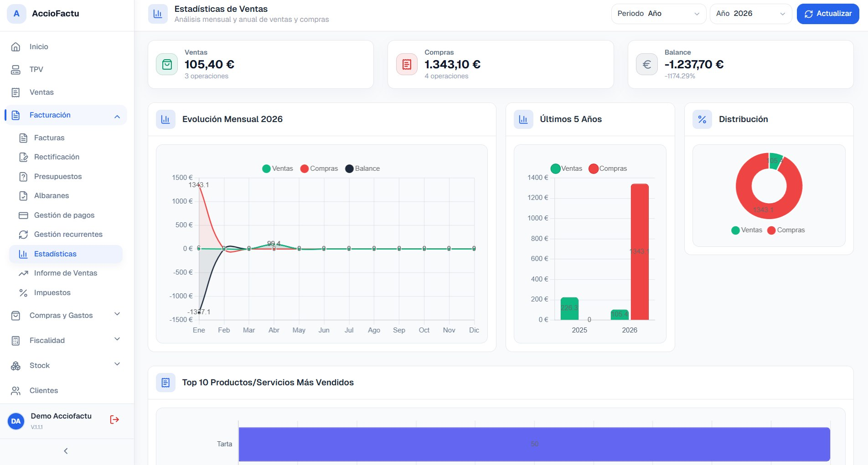The width and height of the screenshot is (868, 465).
Task: Collapse the sidebar with the left chevron
Action: 66,451
